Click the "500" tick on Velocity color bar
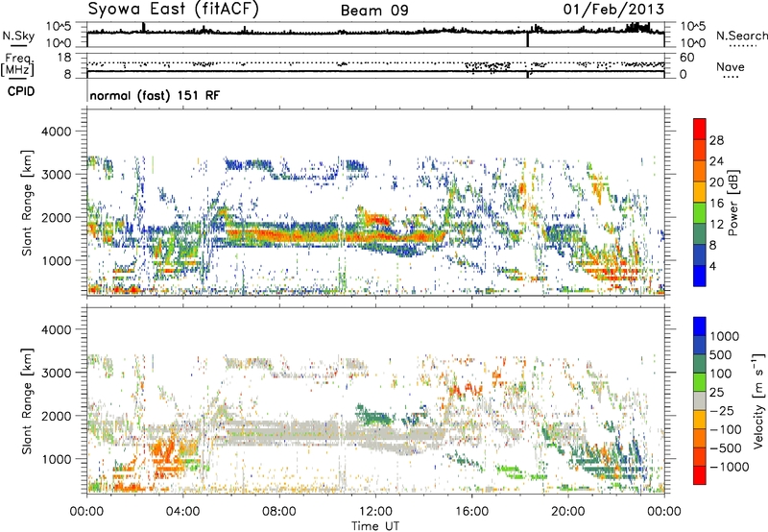The width and height of the screenshot is (768, 532). (x=723, y=355)
